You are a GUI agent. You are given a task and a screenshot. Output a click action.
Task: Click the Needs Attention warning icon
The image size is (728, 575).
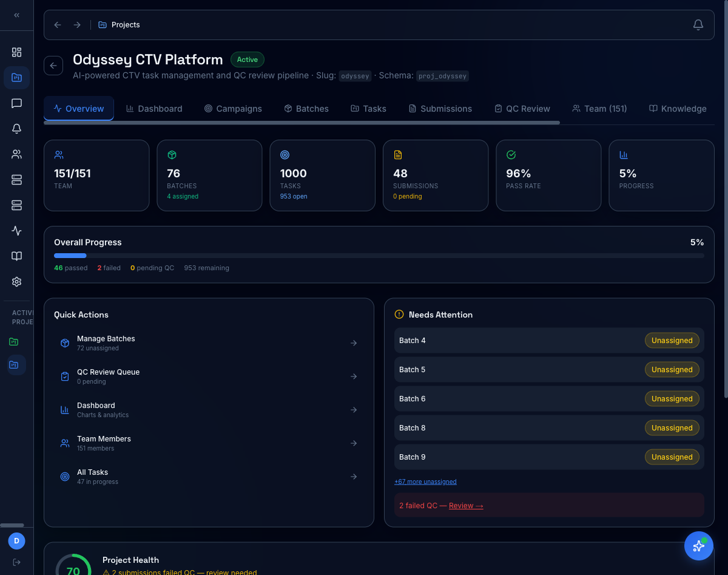click(x=399, y=315)
